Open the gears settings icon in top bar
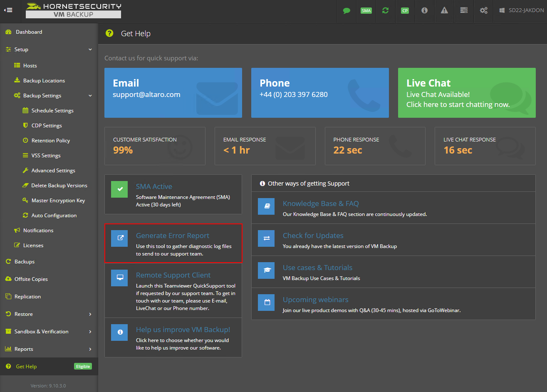 point(484,11)
